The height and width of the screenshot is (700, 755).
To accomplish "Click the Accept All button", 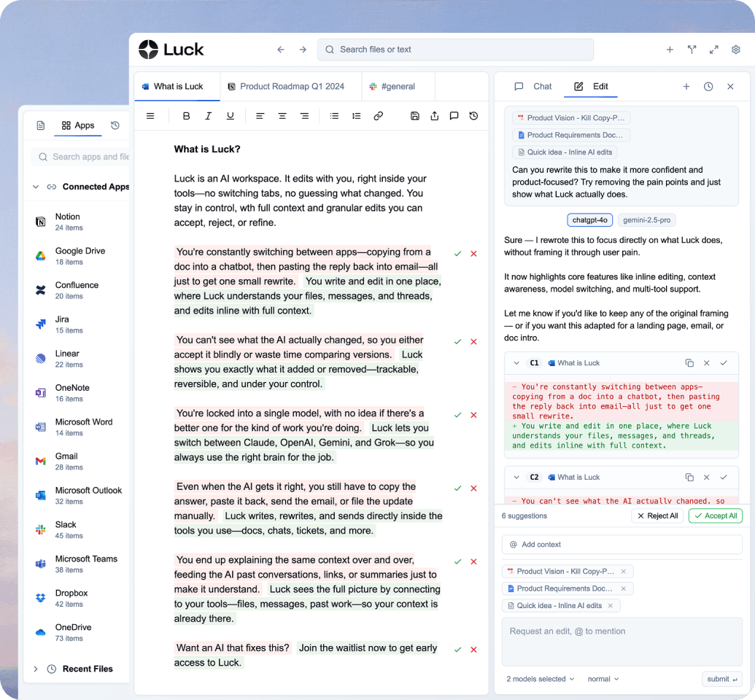I will pos(716,516).
